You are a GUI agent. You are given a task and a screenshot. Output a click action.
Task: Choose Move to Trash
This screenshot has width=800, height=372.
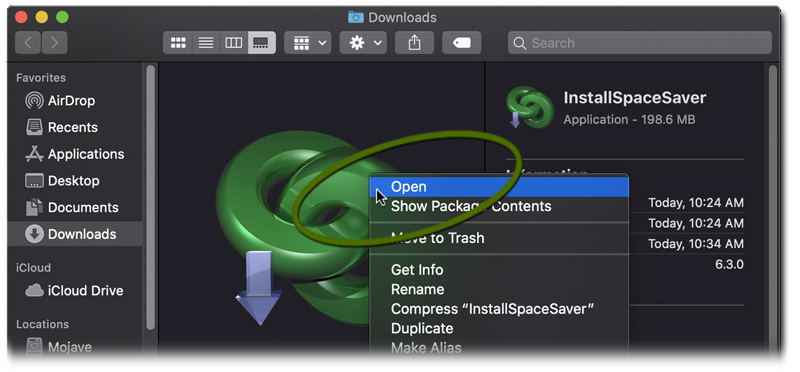pos(499,238)
